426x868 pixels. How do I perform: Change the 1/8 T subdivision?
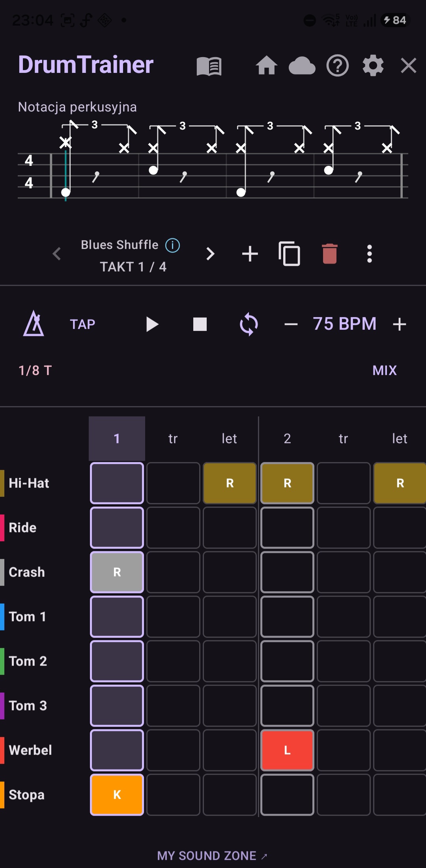(35, 370)
